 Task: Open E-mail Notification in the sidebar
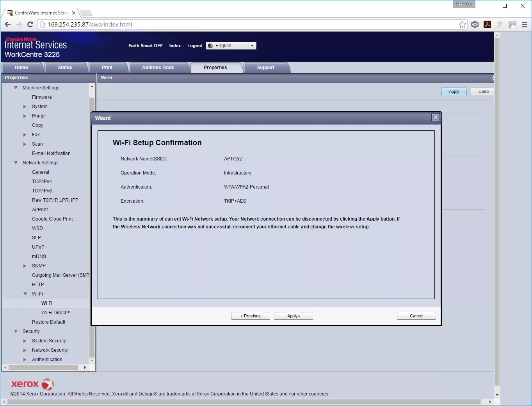(51, 153)
